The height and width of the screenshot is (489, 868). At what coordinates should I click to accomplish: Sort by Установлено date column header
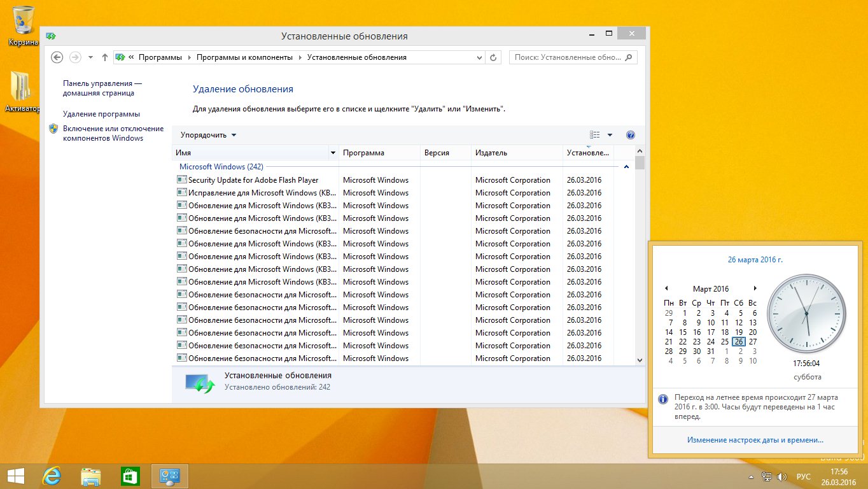click(588, 153)
